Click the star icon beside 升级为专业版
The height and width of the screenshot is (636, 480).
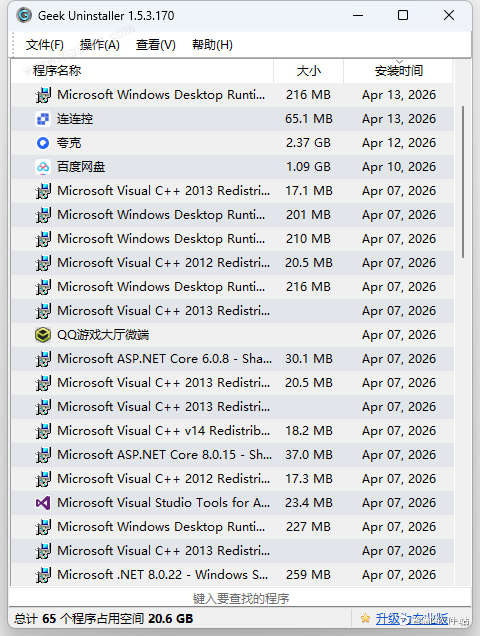tap(365, 618)
